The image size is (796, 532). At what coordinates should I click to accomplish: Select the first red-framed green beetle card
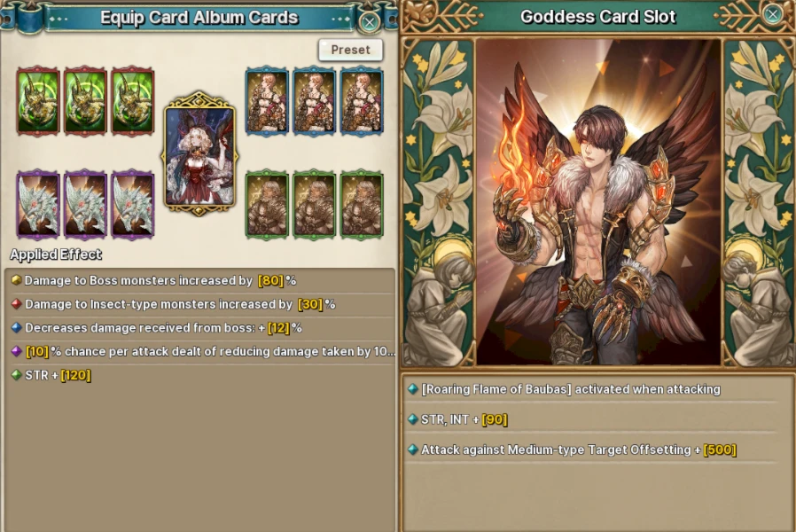(x=38, y=101)
